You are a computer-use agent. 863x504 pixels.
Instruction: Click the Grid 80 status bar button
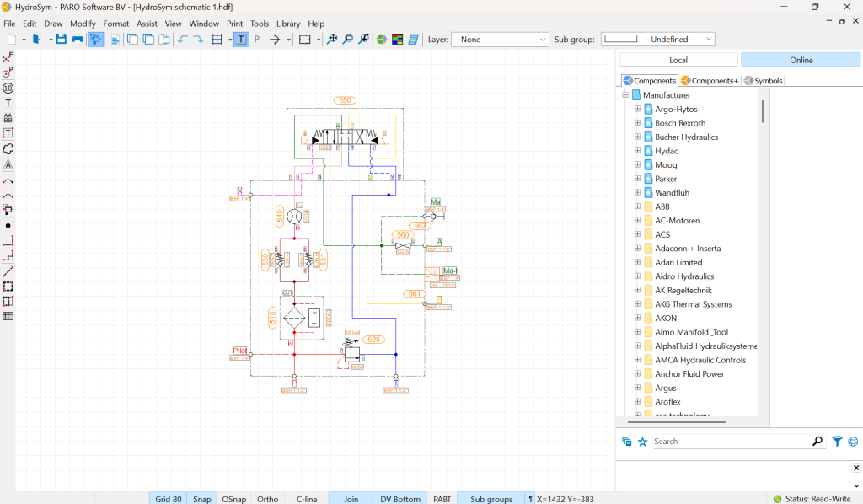[x=169, y=498]
